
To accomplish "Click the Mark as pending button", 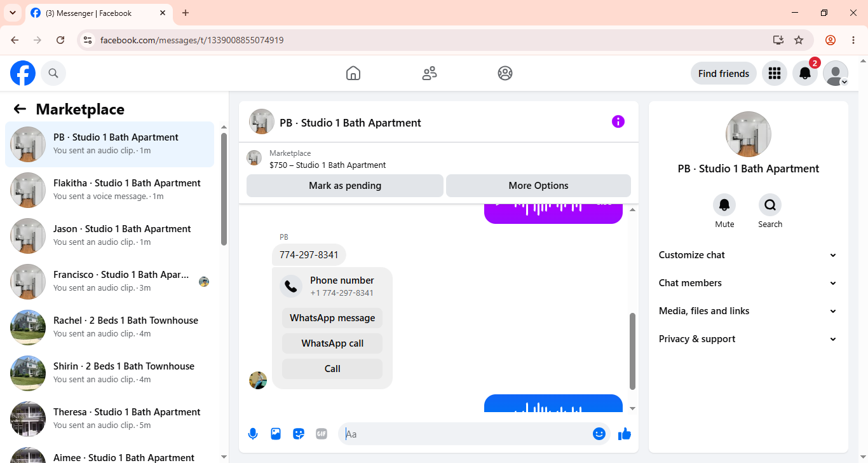I will point(345,186).
